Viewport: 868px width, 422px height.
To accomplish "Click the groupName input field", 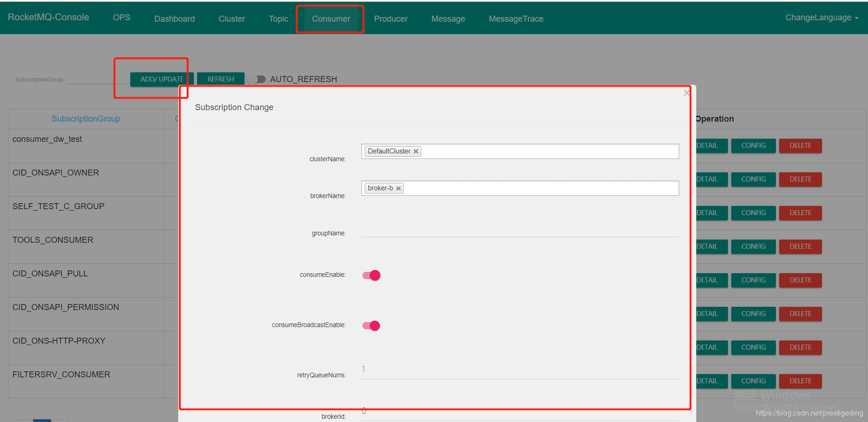I will (520, 231).
